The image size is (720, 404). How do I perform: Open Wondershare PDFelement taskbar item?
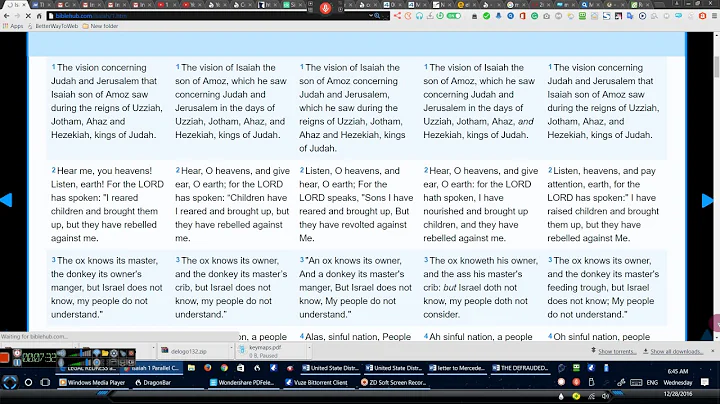[242, 382]
